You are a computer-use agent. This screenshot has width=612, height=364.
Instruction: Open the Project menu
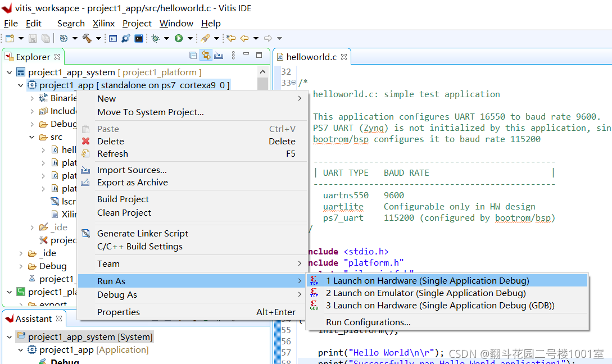coord(137,24)
